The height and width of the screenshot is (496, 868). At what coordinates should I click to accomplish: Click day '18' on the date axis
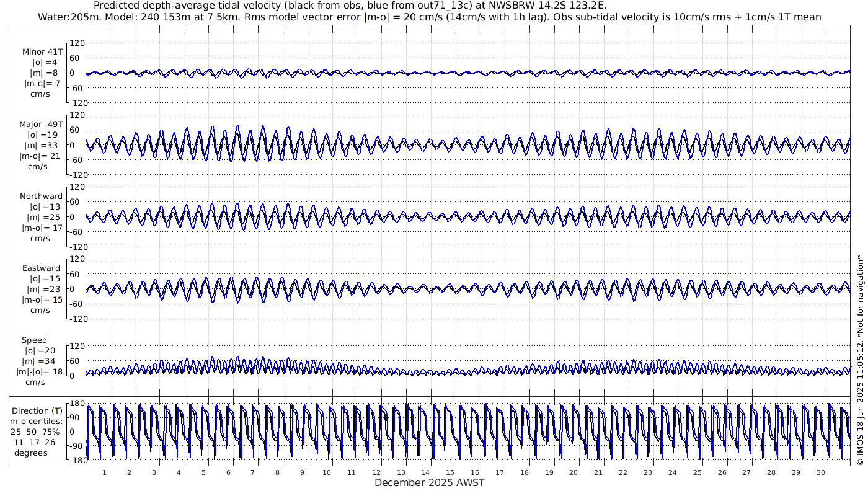(x=525, y=472)
